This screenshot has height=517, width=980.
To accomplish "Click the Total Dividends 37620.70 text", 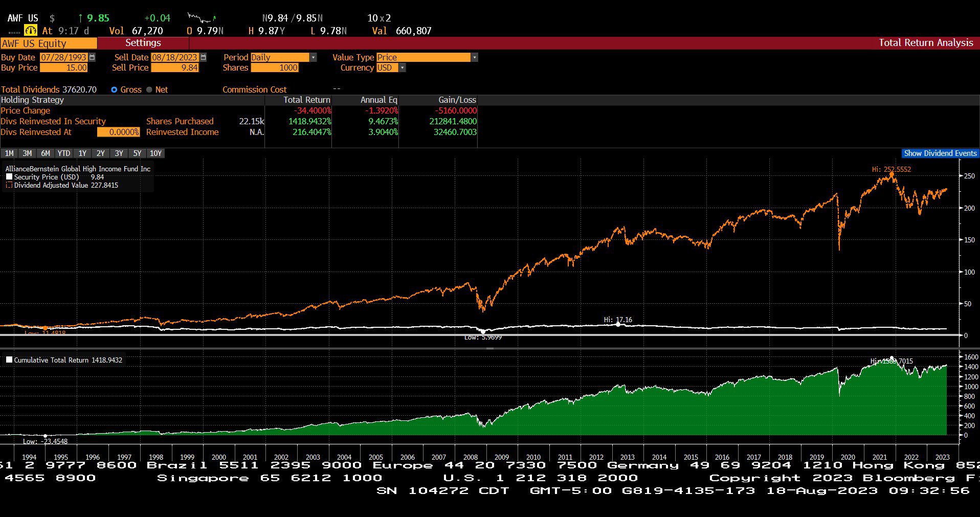I will (49, 89).
